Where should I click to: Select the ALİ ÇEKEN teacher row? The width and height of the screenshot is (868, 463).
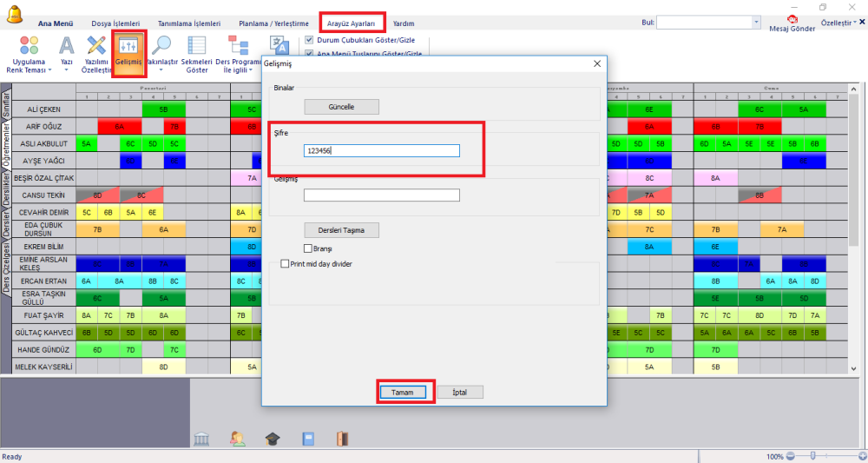coord(43,109)
